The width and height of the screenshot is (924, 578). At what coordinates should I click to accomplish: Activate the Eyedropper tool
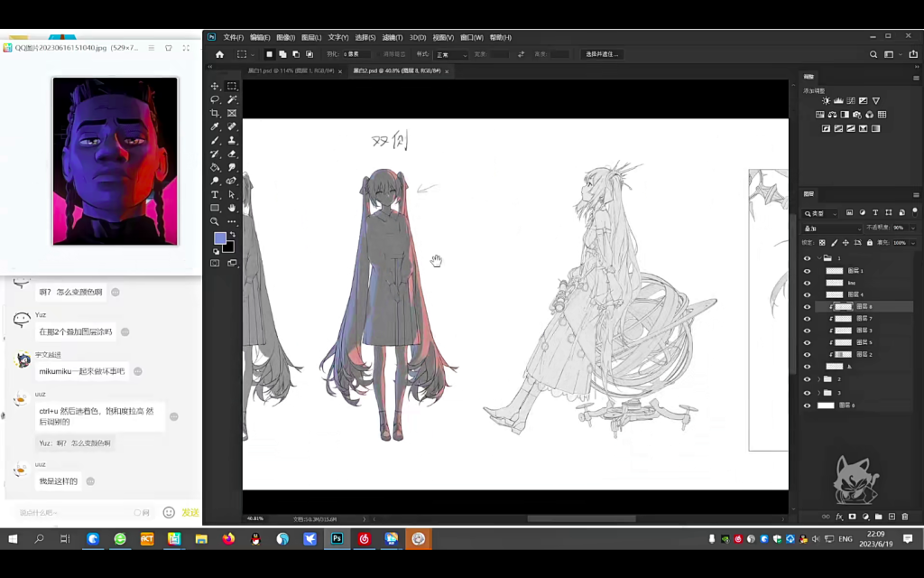pyautogui.click(x=215, y=126)
